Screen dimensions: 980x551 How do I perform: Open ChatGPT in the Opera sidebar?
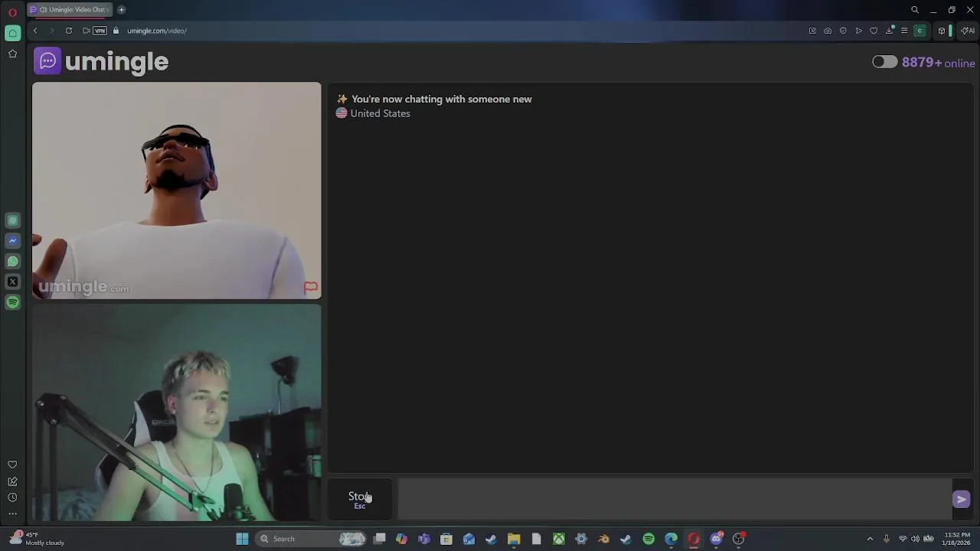[x=12, y=220]
